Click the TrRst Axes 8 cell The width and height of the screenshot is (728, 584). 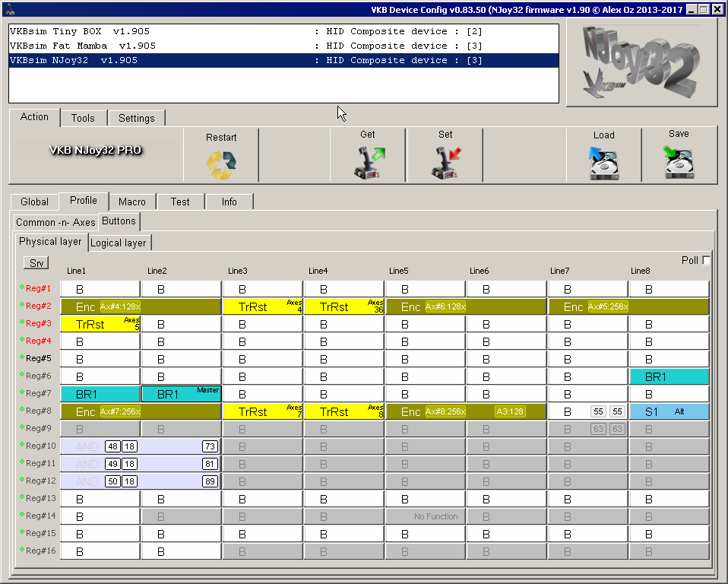[x=344, y=411]
